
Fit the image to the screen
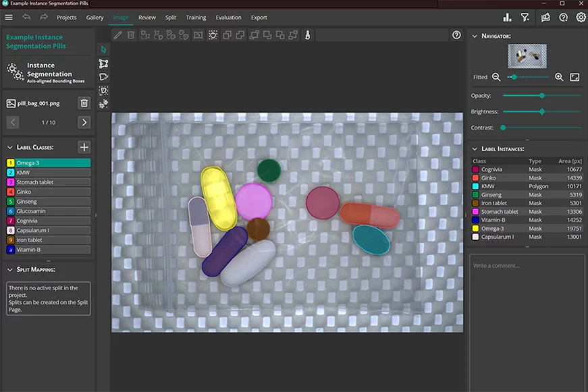coord(575,78)
